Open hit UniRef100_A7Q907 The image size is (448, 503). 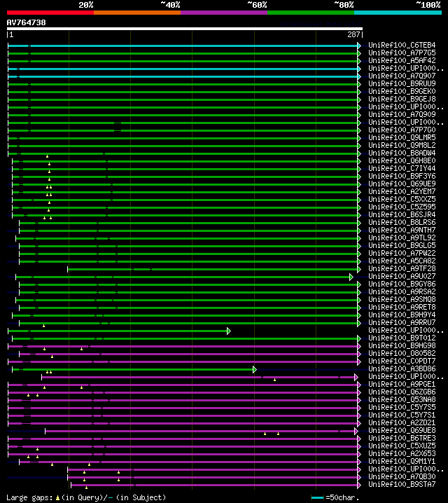(x=402, y=76)
